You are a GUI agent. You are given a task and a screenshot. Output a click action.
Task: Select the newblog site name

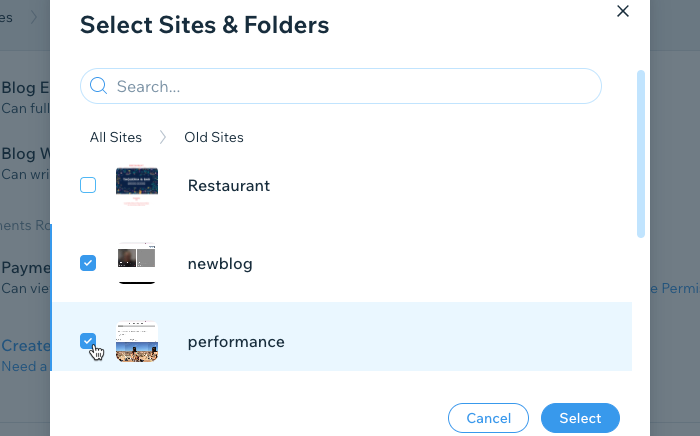click(220, 264)
